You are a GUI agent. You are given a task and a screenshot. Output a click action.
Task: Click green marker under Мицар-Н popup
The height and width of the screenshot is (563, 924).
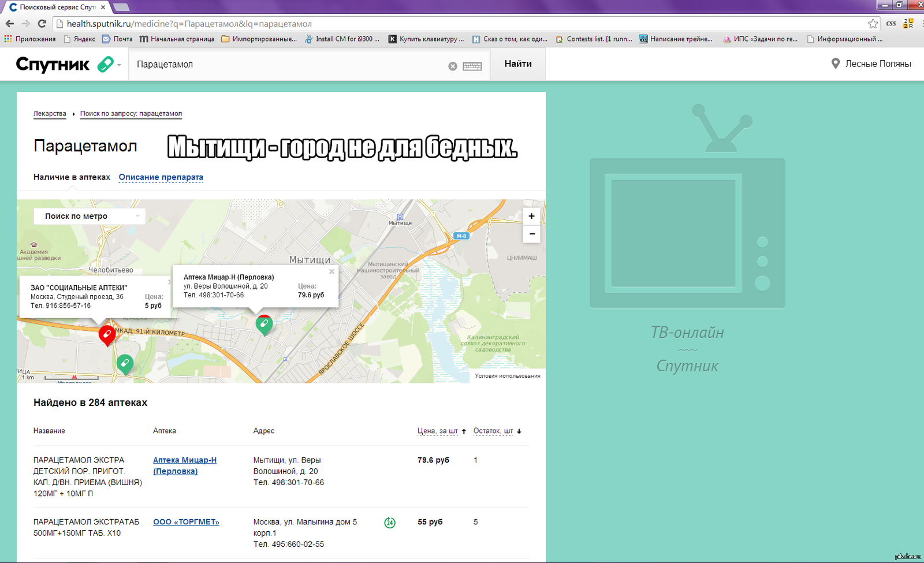[x=264, y=325]
